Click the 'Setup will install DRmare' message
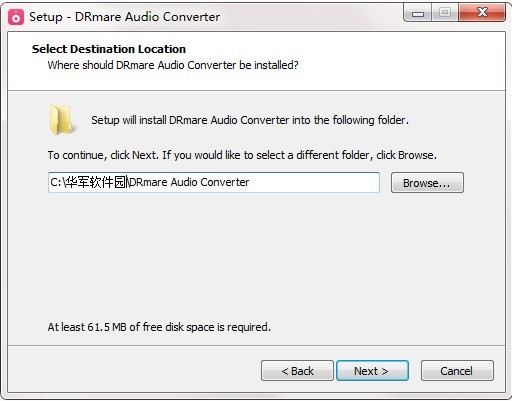This screenshot has height=401, width=512. (x=250, y=120)
